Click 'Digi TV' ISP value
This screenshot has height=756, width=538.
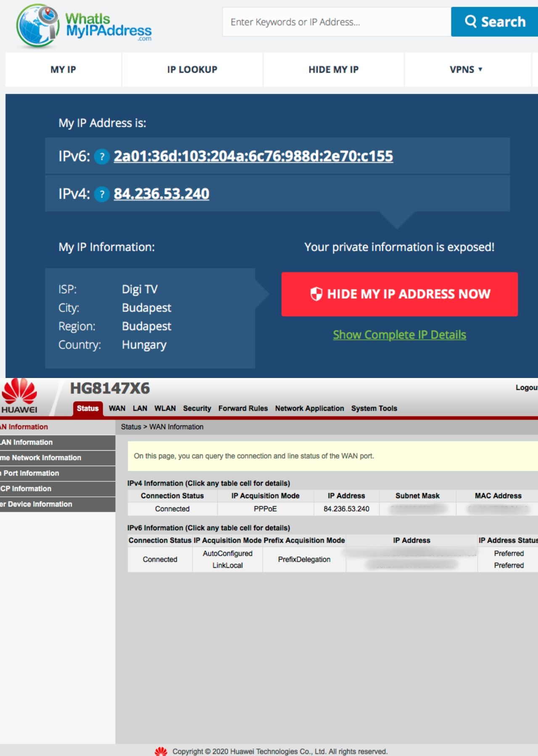click(x=140, y=289)
